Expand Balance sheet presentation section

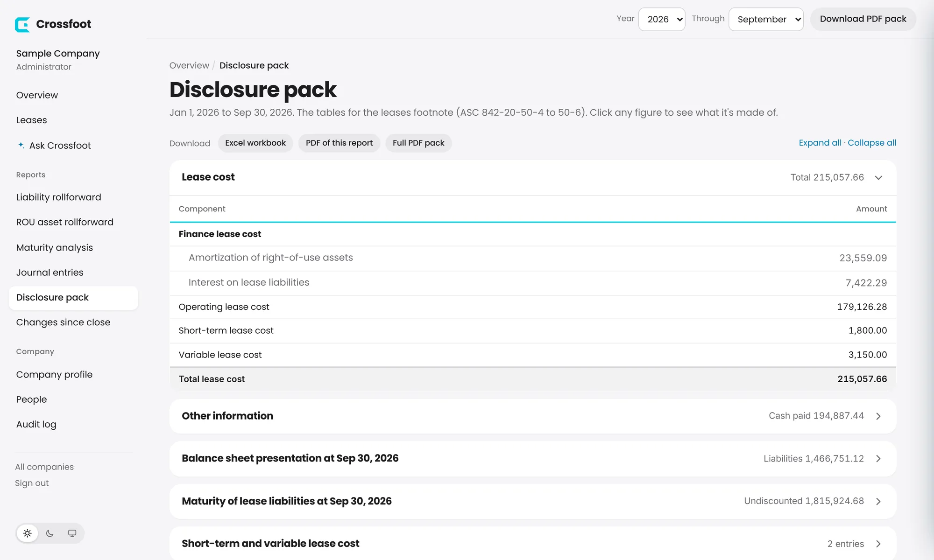tap(533, 458)
